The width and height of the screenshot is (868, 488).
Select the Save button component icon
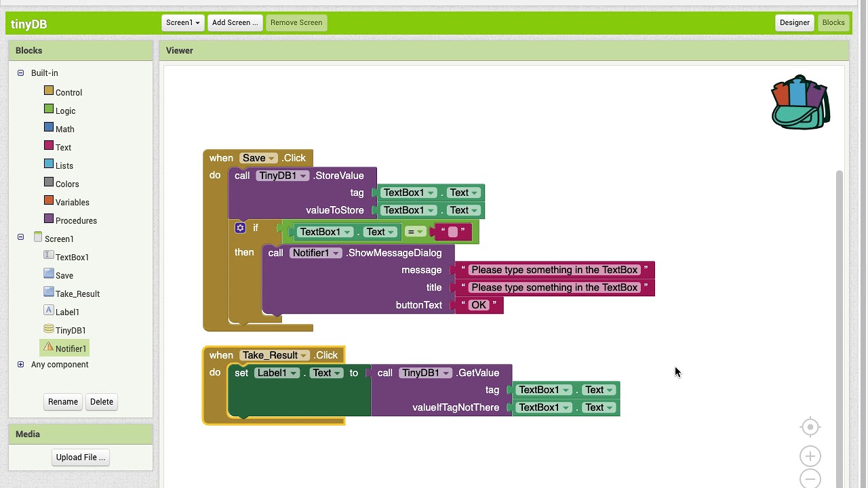(x=49, y=273)
